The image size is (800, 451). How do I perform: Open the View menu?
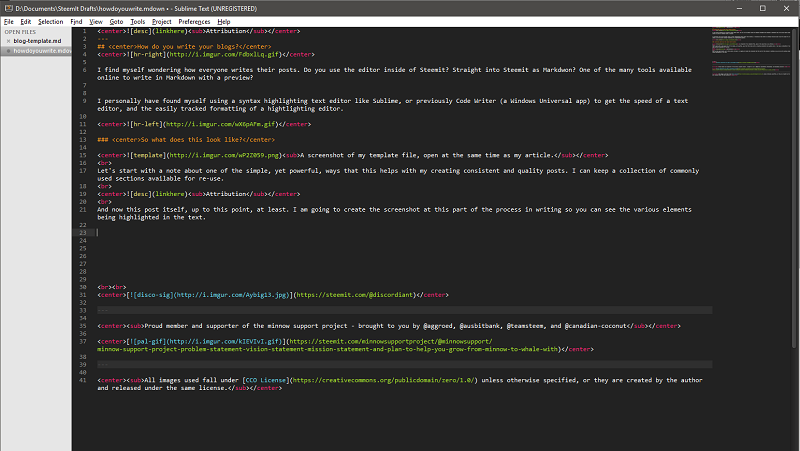pos(96,21)
